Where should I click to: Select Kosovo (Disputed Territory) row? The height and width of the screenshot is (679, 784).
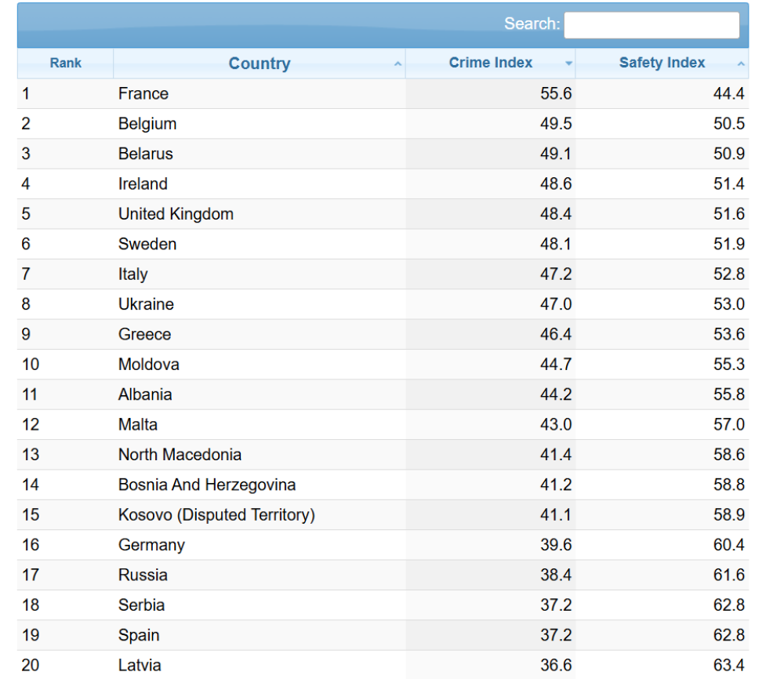point(383,514)
